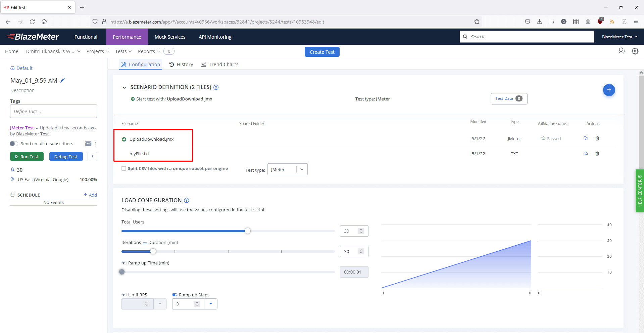Open settings gear icon
The height and width of the screenshot is (333, 644).
pos(635,51)
